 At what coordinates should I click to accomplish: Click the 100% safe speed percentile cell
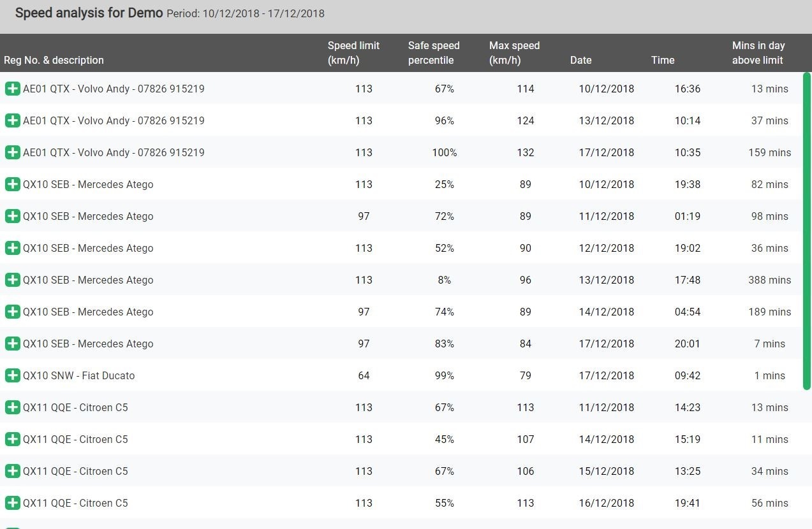pyautogui.click(x=445, y=152)
